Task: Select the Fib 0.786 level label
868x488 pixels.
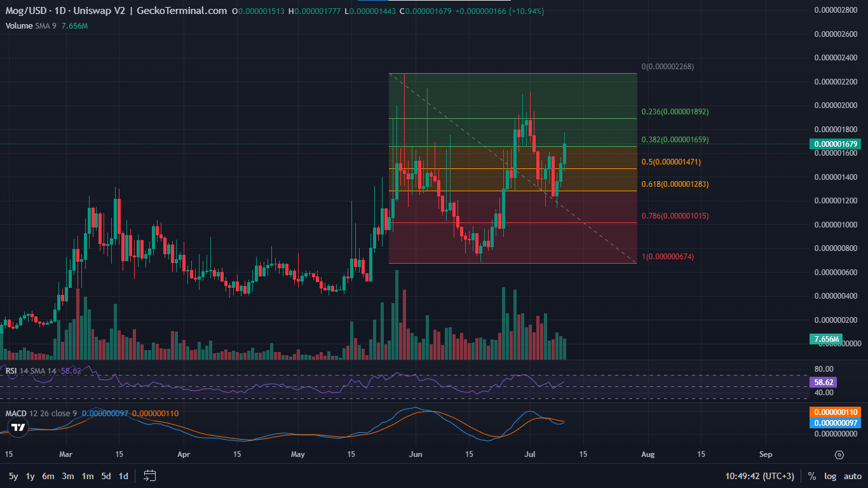Action: click(674, 215)
